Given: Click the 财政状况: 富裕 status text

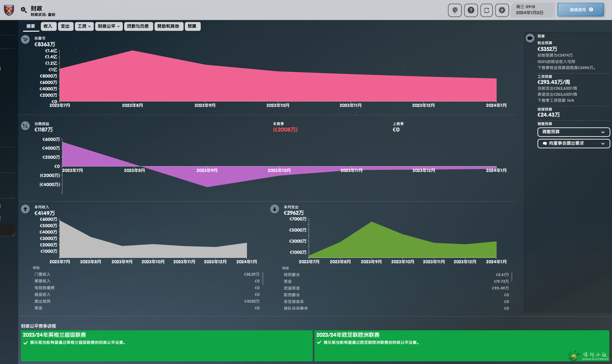Looking at the screenshot, I should click(43, 15).
